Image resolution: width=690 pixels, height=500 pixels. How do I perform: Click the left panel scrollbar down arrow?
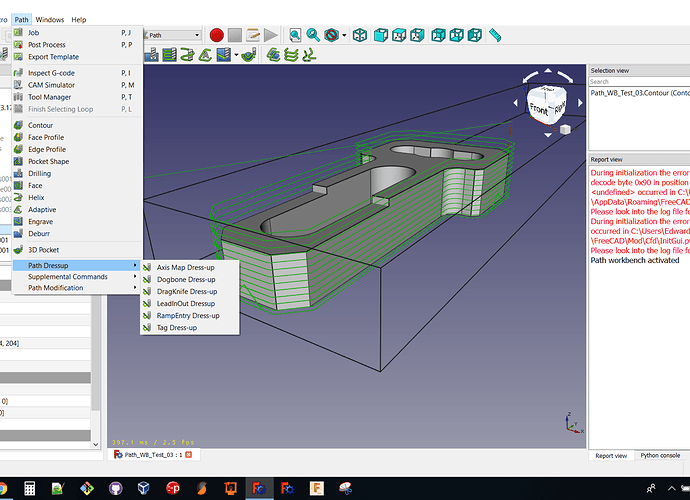coord(95,445)
